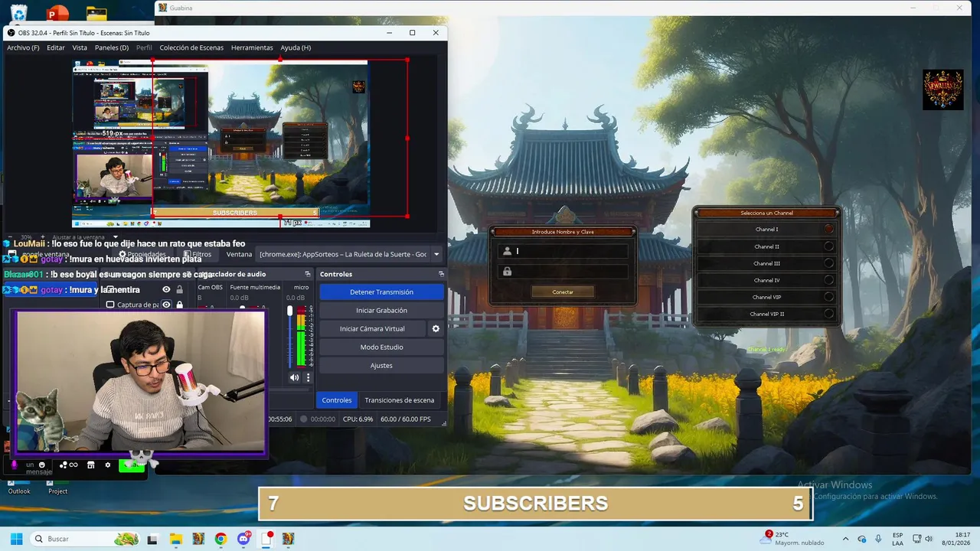Click Detener Transmisión button
This screenshot has height=551, width=980.
click(381, 292)
